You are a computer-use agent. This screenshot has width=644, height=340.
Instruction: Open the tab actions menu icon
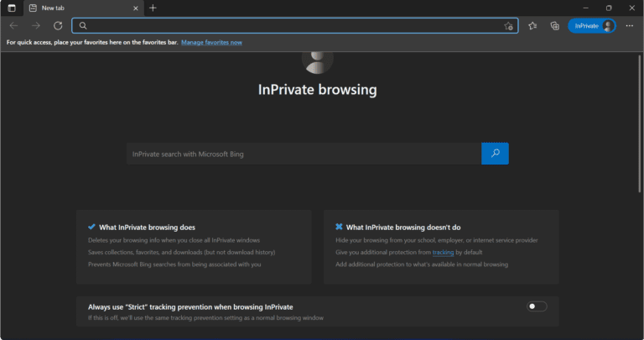[x=12, y=8]
